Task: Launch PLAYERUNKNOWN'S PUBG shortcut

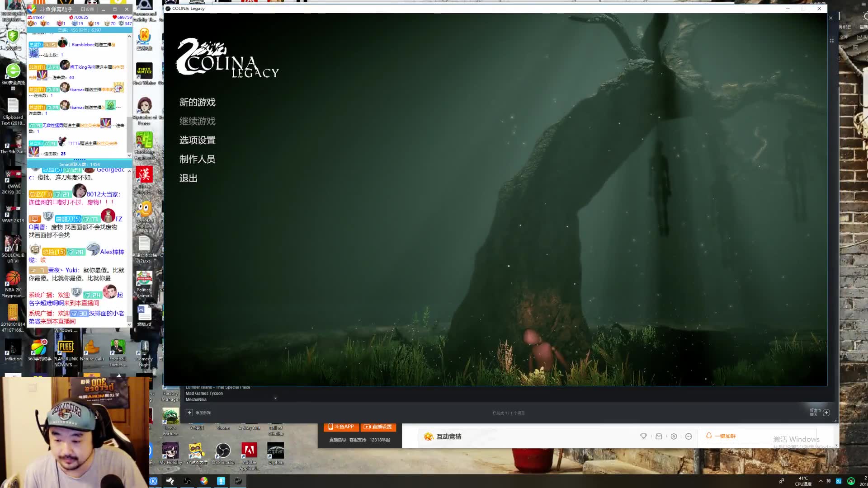Action: coord(66,352)
